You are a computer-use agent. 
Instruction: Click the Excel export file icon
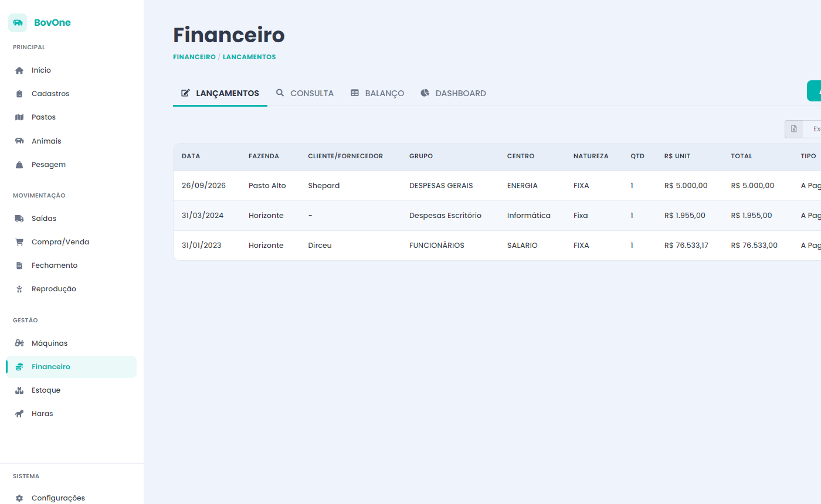click(794, 129)
